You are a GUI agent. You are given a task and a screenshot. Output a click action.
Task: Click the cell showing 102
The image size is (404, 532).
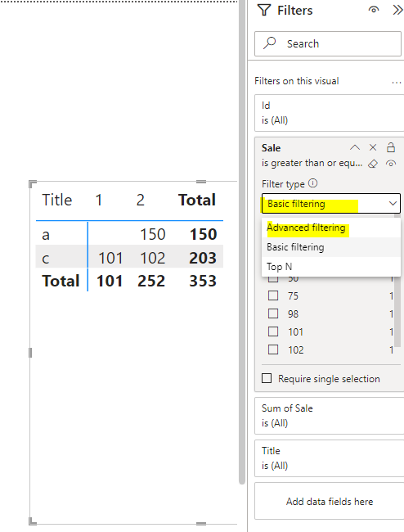(x=152, y=258)
